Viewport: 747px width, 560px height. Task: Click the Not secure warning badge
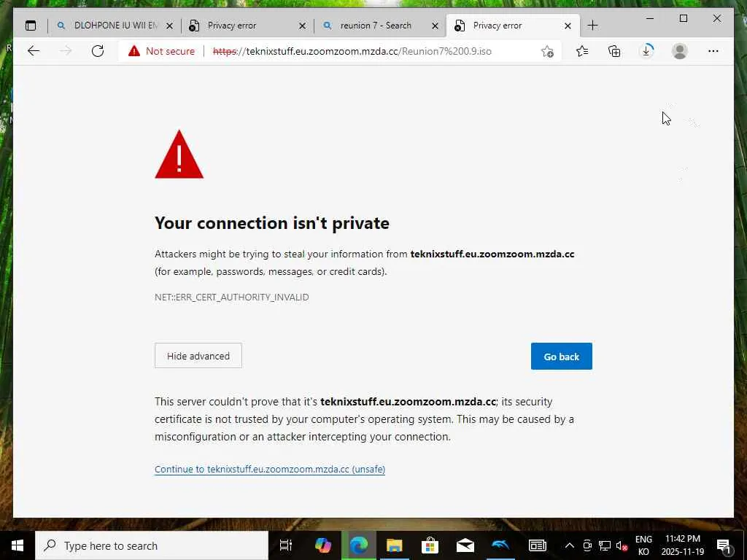pos(161,51)
